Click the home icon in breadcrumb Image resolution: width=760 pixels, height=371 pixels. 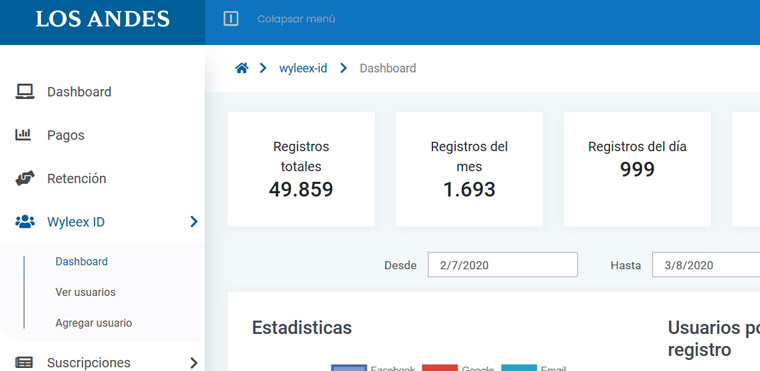pyautogui.click(x=242, y=68)
